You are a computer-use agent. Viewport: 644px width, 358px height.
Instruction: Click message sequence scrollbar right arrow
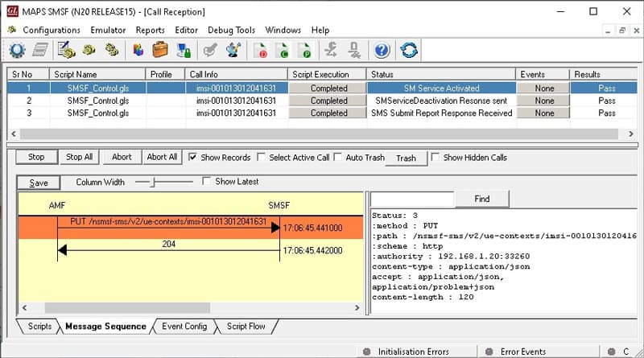357,307
